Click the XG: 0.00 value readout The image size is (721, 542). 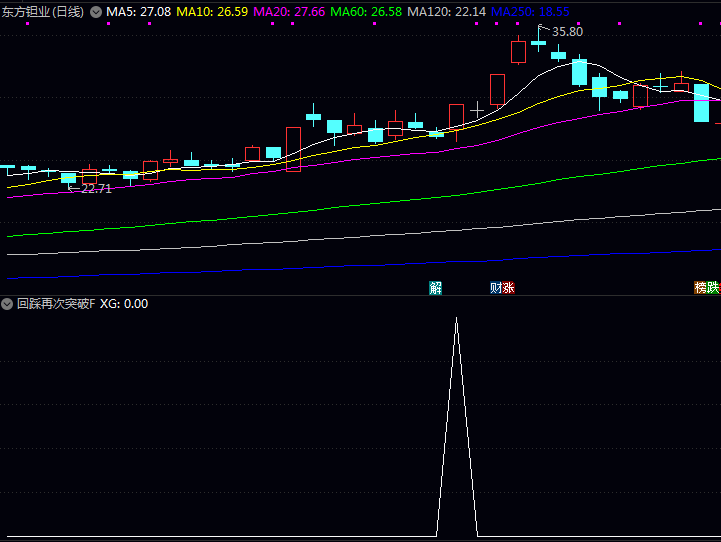pyautogui.click(x=124, y=303)
